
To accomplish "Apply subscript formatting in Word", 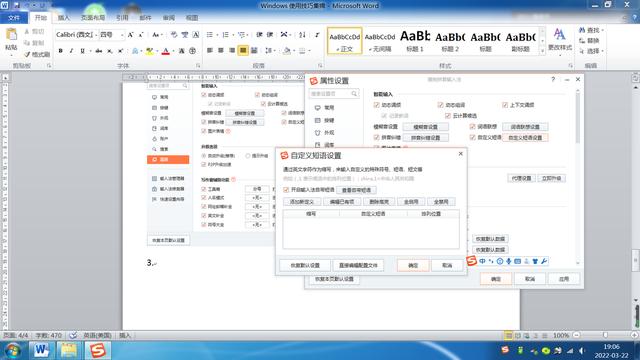I will 109,51.
